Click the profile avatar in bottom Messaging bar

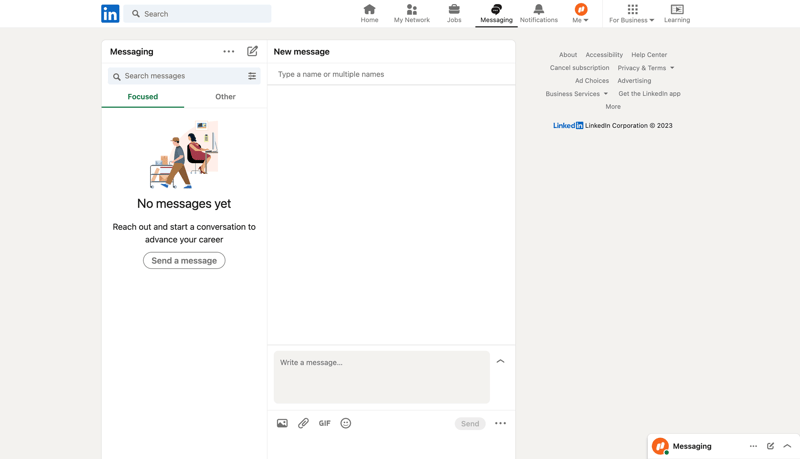click(660, 446)
